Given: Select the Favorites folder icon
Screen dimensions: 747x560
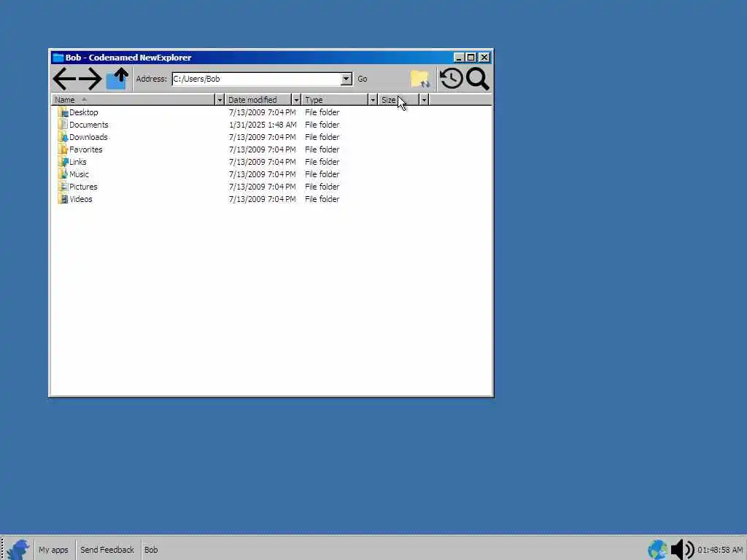Looking at the screenshot, I should click(63, 149).
